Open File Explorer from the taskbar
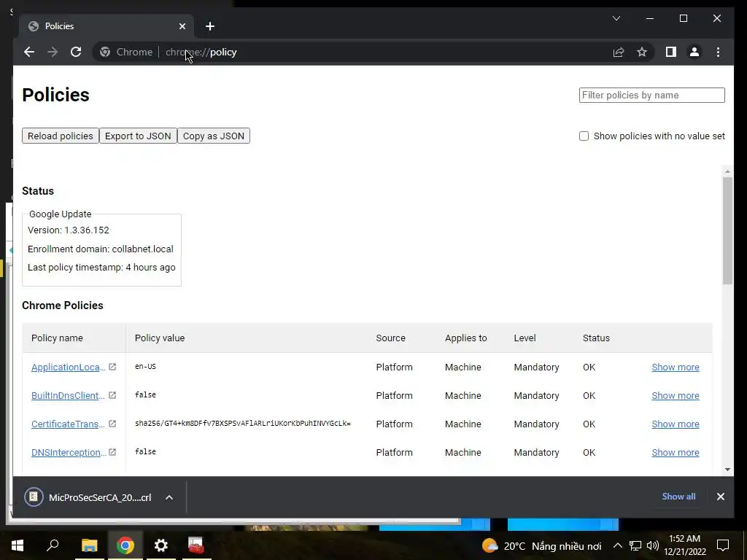747x560 pixels. tap(89, 545)
